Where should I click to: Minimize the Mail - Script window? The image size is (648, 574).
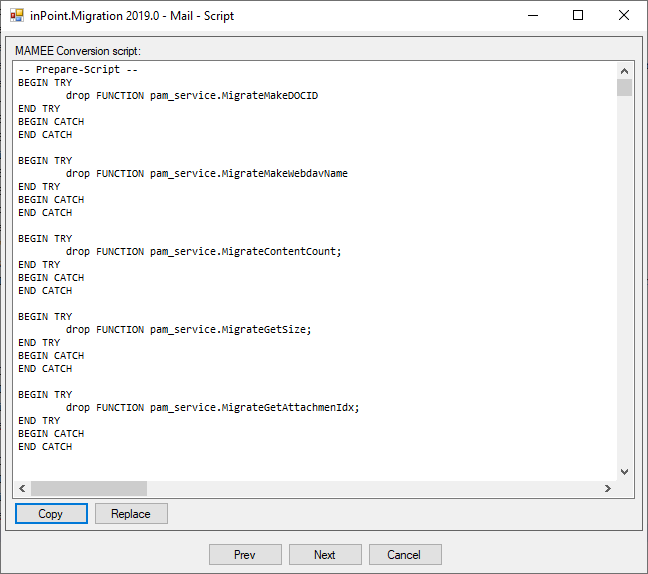click(x=532, y=16)
